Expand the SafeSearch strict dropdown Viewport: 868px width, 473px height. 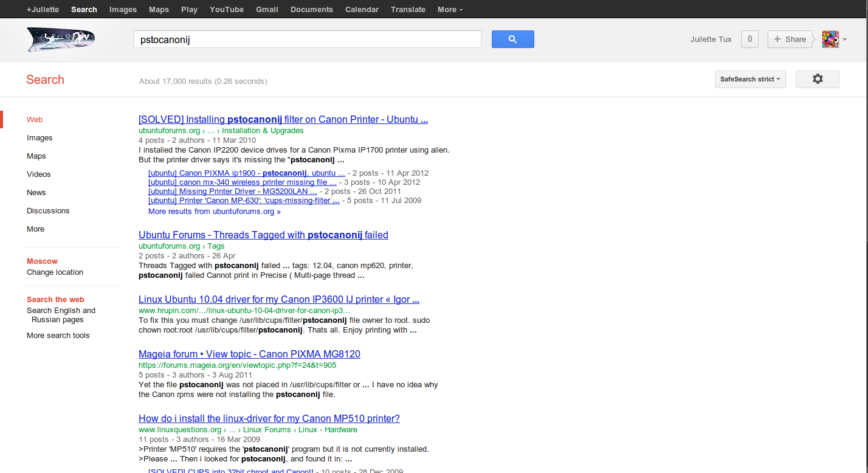pyautogui.click(x=750, y=79)
